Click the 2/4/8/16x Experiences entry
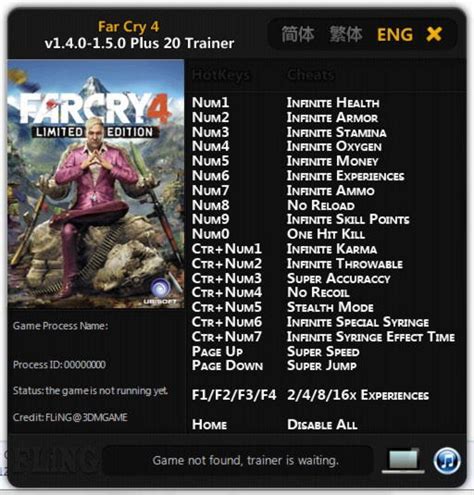 point(358,395)
